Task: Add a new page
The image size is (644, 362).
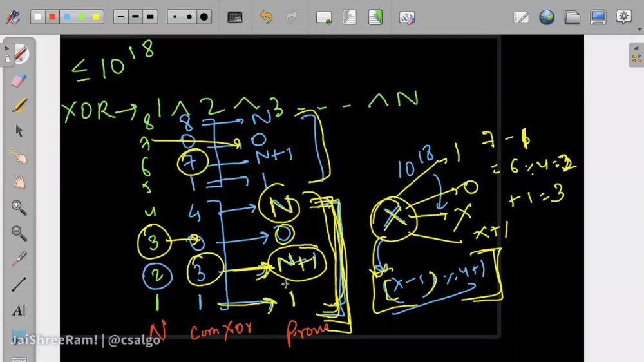Action: click(324, 17)
